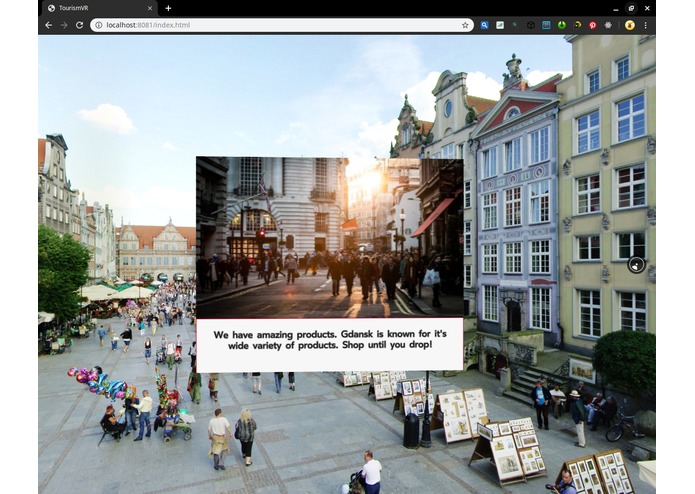Image resolution: width=695 pixels, height=494 pixels.
Task: Reload the TourismVR page
Action: pos(79,25)
